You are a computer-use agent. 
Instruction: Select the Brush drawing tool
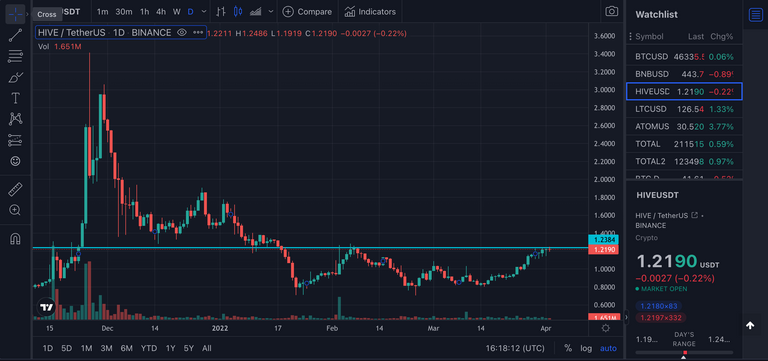point(15,77)
